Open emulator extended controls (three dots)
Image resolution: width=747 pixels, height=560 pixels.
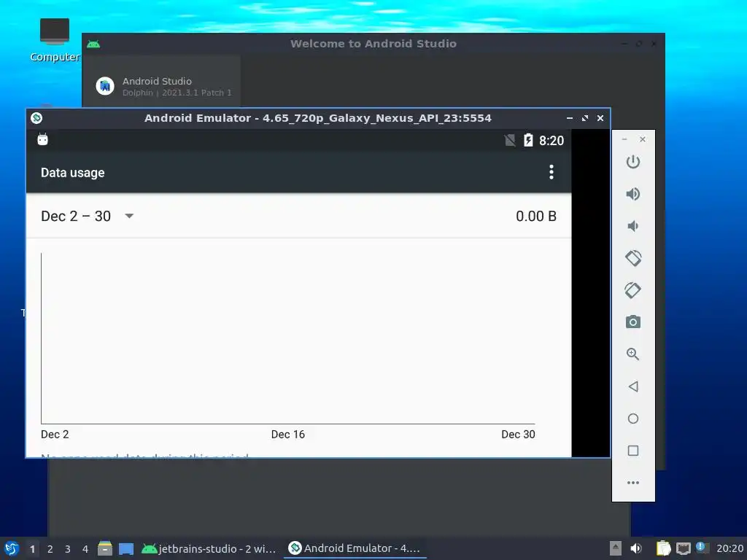[x=632, y=483]
